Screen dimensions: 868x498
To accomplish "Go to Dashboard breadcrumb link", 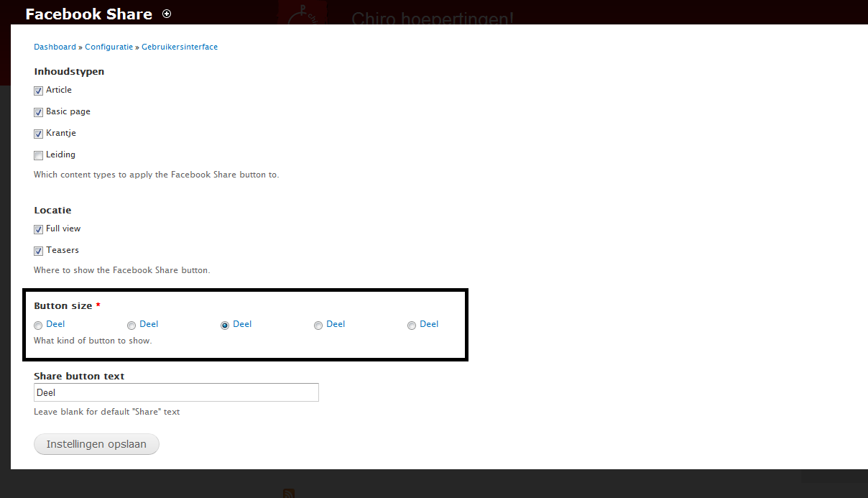I will click(55, 47).
